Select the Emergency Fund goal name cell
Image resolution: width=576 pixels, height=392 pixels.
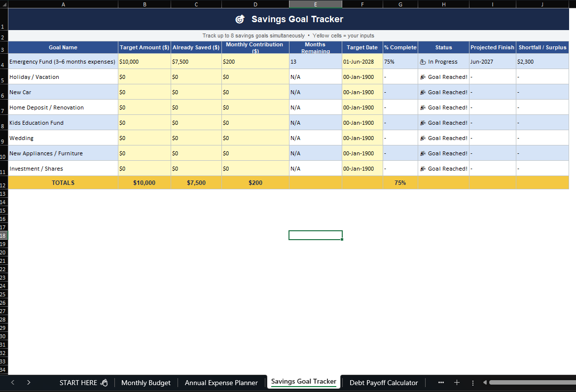coord(63,62)
